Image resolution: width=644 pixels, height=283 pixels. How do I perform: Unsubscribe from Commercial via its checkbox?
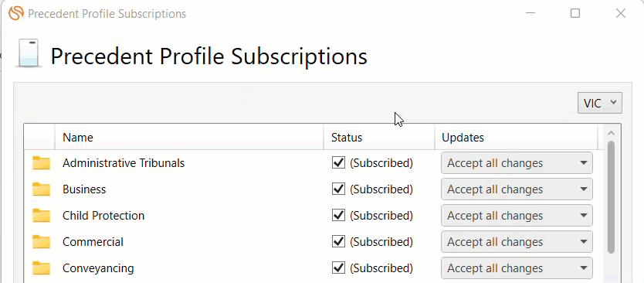pos(338,242)
